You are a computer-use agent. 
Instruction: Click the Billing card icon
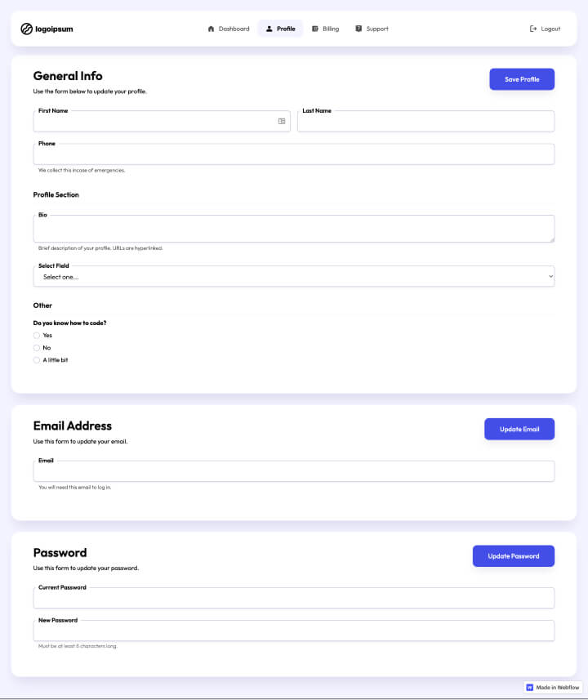314,29
